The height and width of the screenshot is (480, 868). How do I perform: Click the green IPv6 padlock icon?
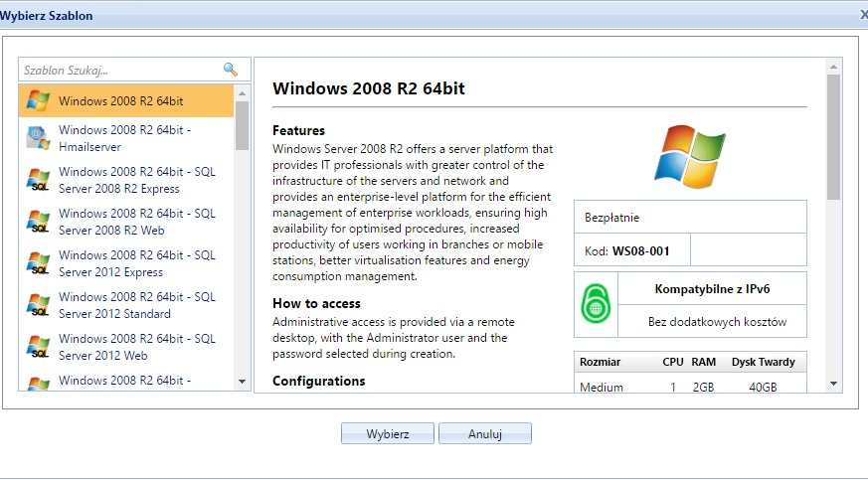[596, 305]
